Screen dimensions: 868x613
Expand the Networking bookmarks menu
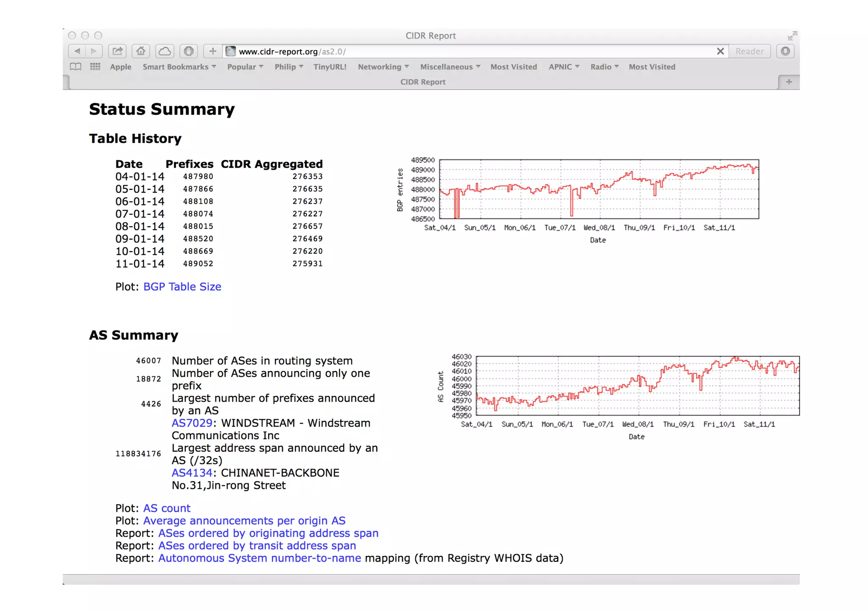coord(383,67)
